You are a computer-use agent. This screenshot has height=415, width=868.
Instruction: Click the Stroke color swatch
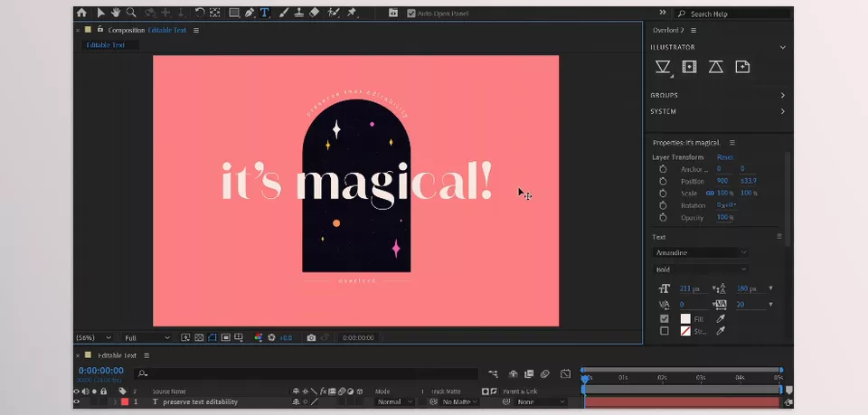[685, 331]
